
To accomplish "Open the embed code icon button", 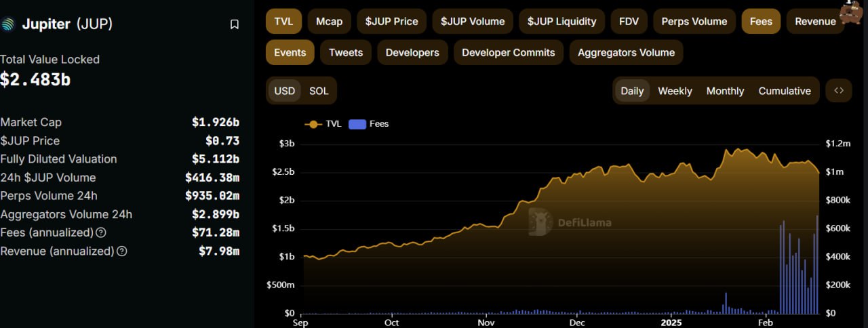I will click(x=839, y=90).
